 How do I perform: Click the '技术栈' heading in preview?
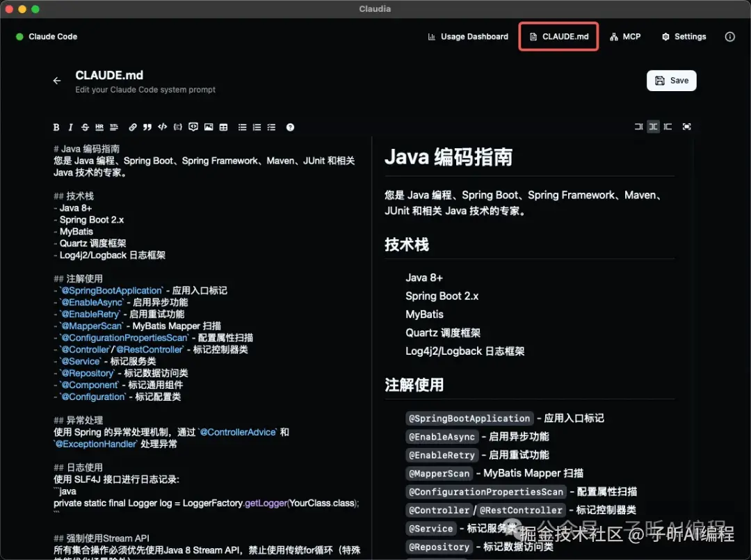coord(407,245)
